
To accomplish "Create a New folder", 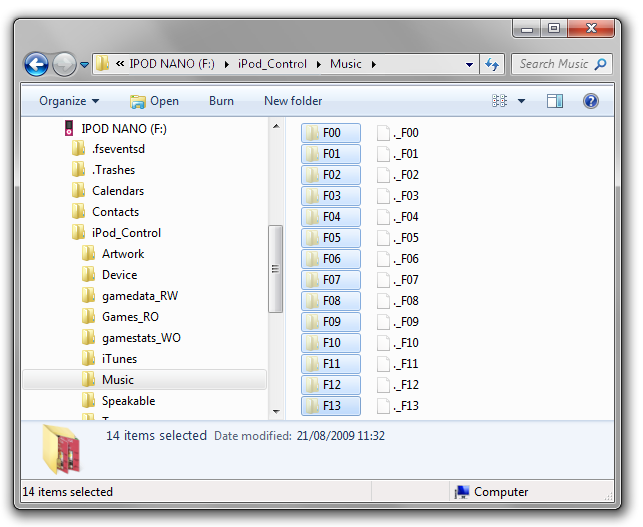I will pyautogui.click(x=293, y=101).
